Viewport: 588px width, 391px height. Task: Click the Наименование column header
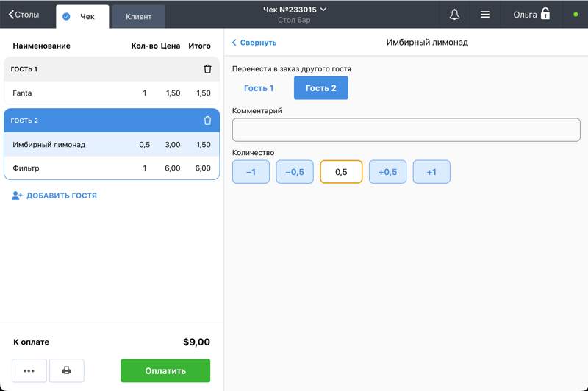[x=42, y=46]
